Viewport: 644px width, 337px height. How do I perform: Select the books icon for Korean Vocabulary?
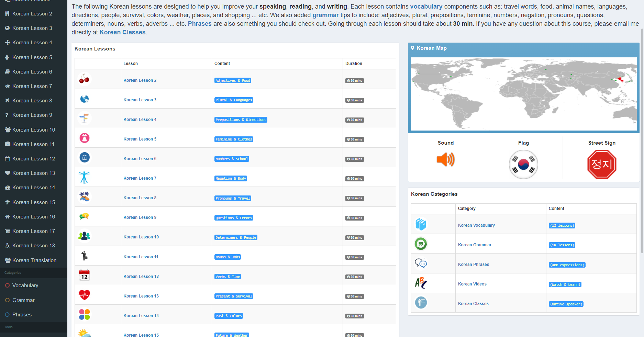(x=421, y=224)
